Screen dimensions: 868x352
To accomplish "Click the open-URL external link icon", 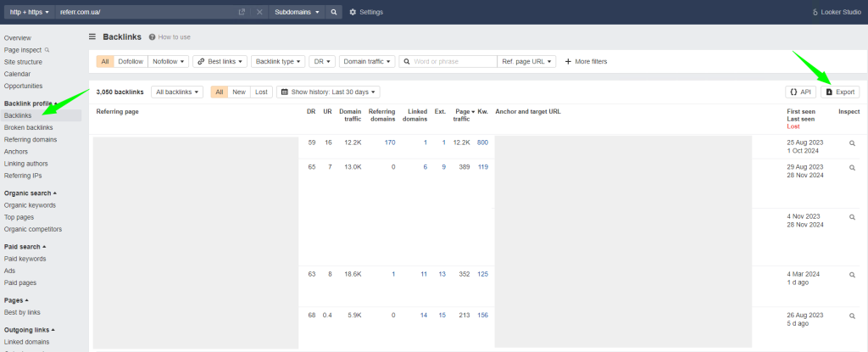I will 242,12.
